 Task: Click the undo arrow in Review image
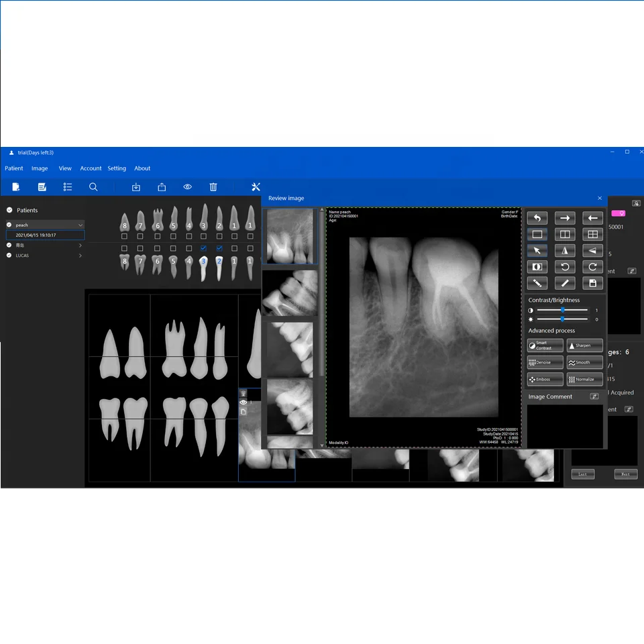537,217
